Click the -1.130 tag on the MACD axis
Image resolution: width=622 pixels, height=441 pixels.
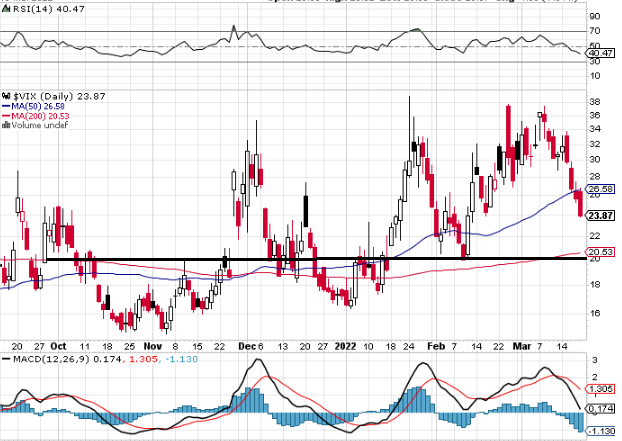(601, 431)
